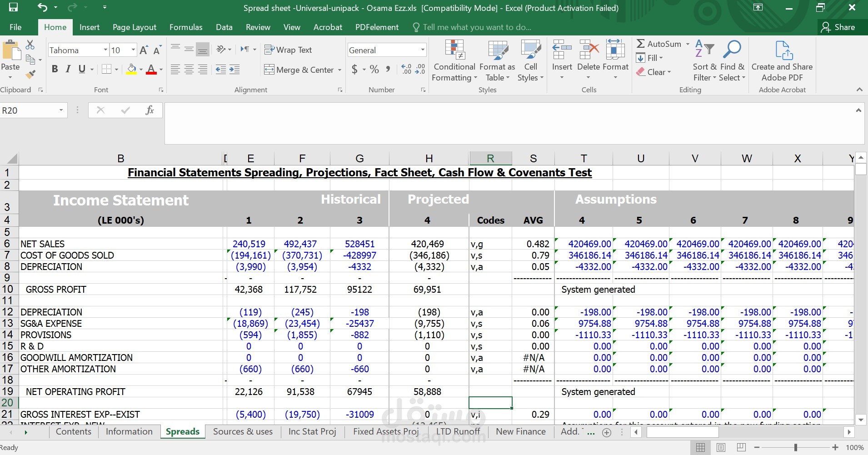Toggle Italic formatting
The height and width of the screenshot is (455, 868).
point(68,69)
